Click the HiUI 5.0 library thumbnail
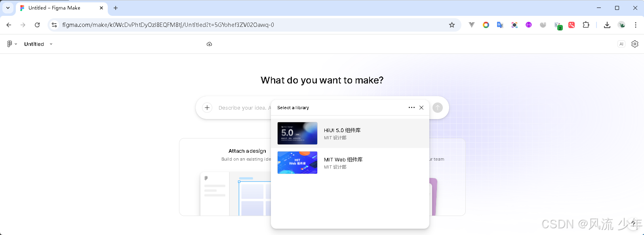Viewport: 644px width, 235px height. click(297, 133)
